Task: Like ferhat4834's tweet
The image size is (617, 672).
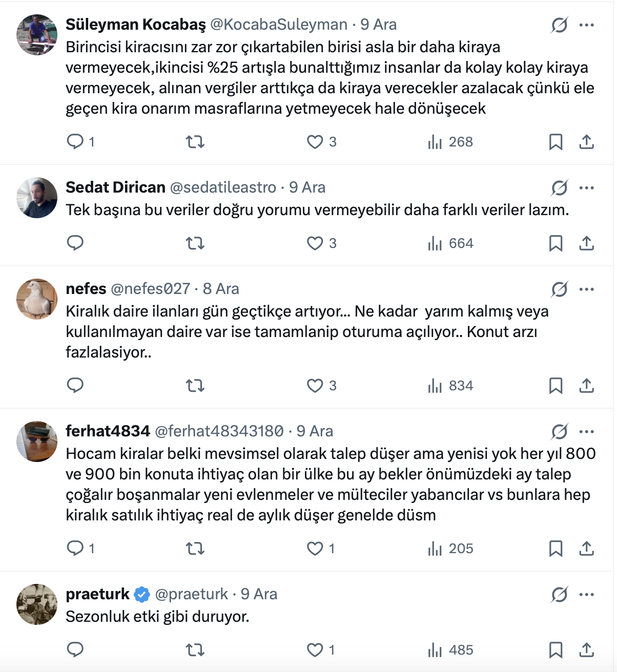Action: pyautogui.click(x=315, y=549)
